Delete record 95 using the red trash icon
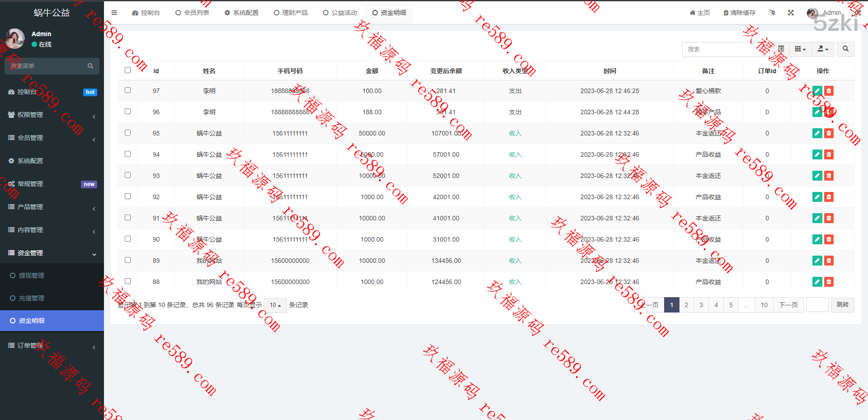This screenshot has height=420, width=868. click(x=829, y=133)
